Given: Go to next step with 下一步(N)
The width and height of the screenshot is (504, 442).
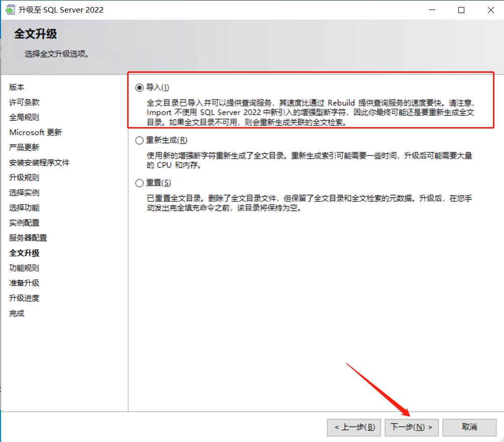Looking at the screenshot, I should 412,427.
